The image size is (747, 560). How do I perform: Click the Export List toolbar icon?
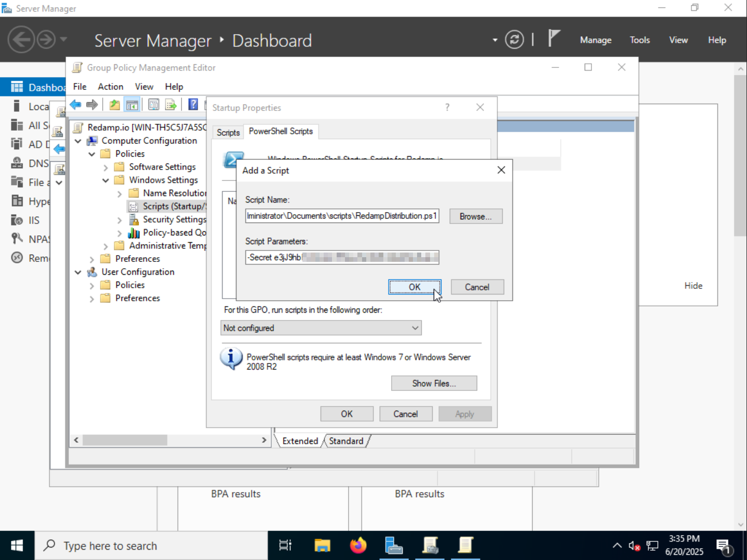point(171,105)
